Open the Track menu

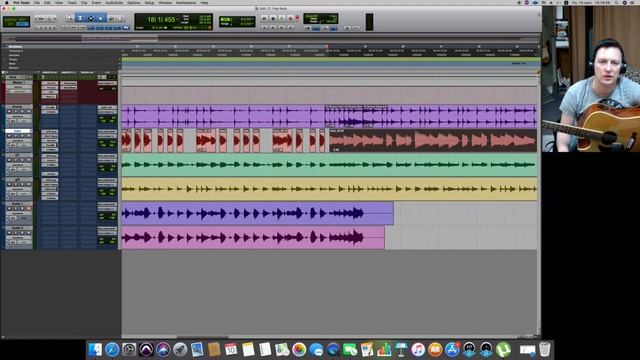[72, 2]
